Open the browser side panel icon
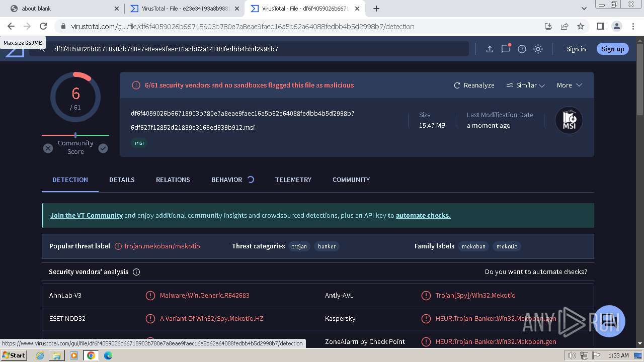Image resolution: width=644 pixels, height=362 pixels. pos(600,26)
